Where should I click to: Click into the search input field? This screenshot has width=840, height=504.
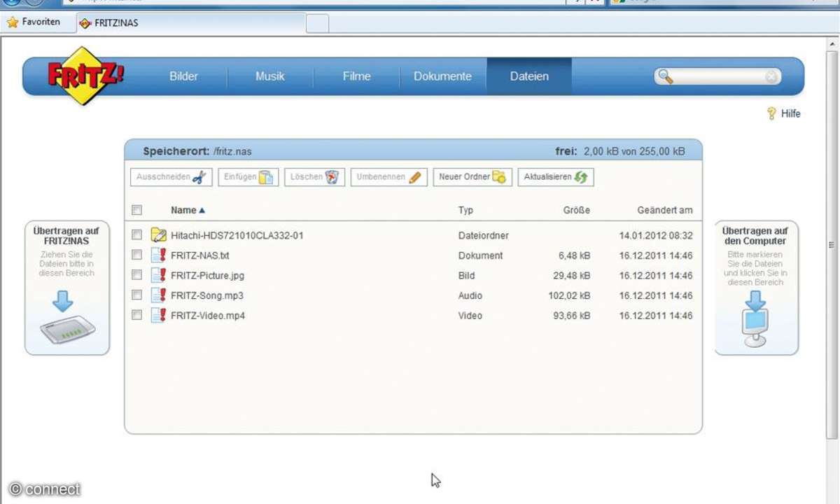tap(718, 77)
